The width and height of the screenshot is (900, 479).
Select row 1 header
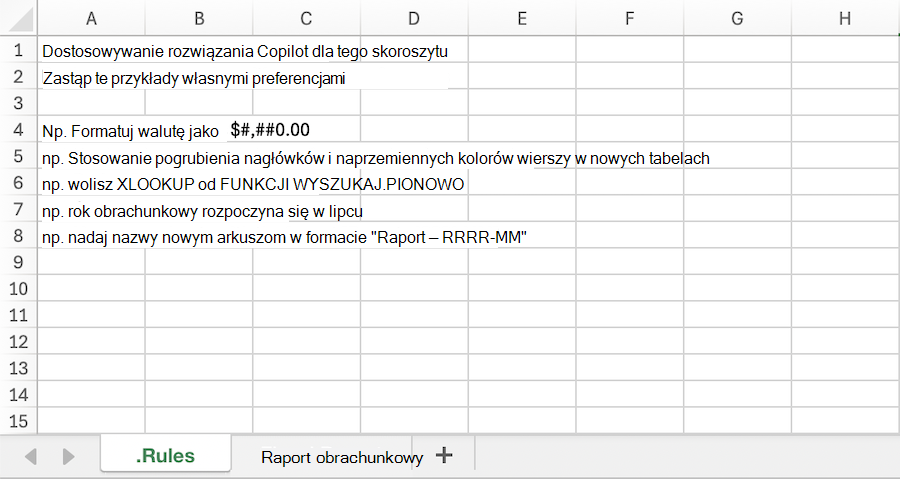[18, 50]
